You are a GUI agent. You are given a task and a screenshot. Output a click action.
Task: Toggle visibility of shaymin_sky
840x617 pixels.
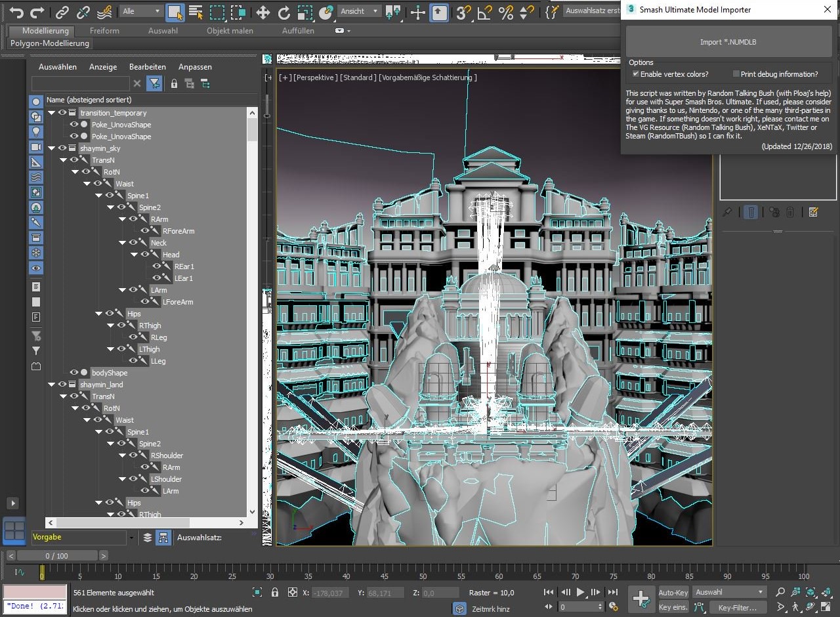click(62, 148)
